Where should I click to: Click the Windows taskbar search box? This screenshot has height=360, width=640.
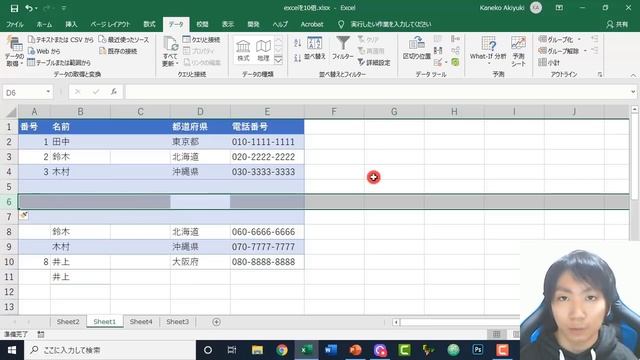click(110, 350)
